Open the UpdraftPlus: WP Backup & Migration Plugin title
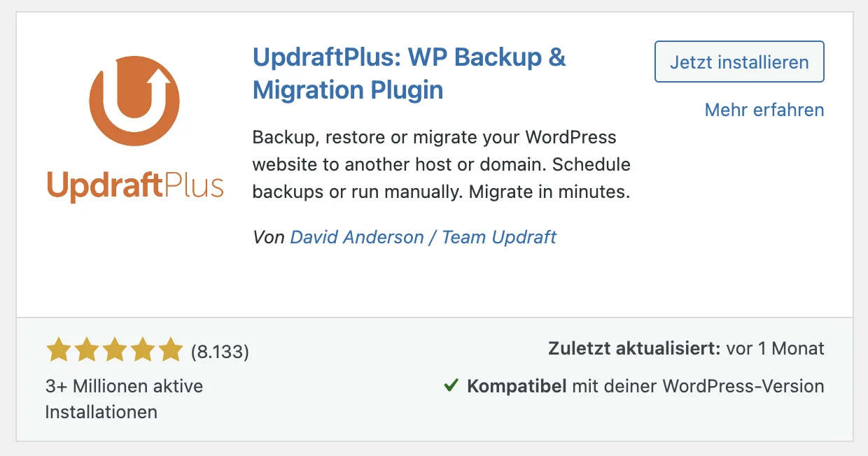 [409, 73]
